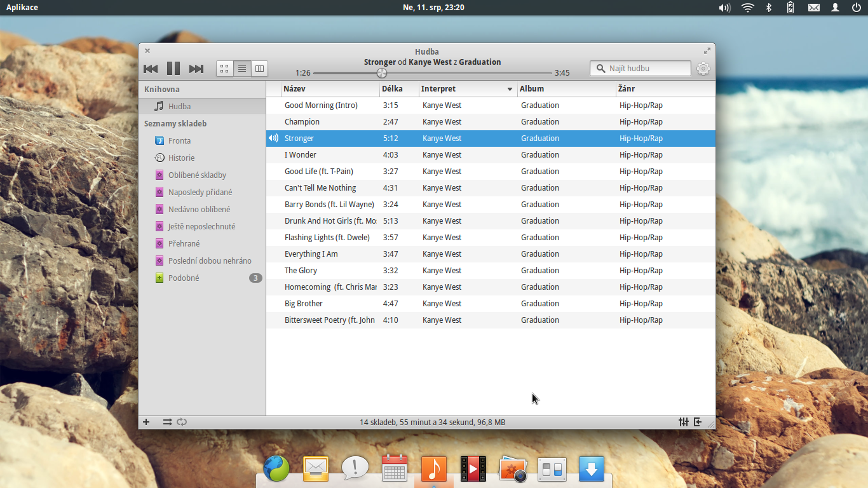Image resolution: width=868 pixels, height=488 pixels.
Task: Enable shuffle playback
Action: [x=168, y=421]
